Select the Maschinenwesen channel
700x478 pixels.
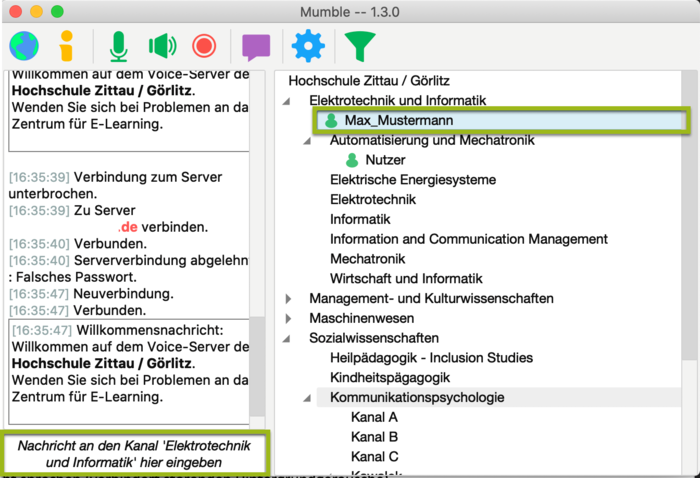tap(362, 318)
